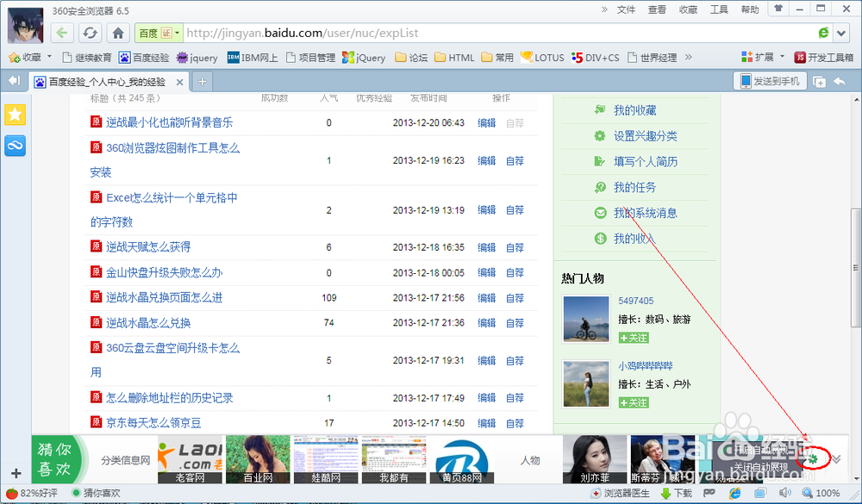862x504 pixels.
Task: Open the 文件 menu
Action: click(x=626, y=9)
